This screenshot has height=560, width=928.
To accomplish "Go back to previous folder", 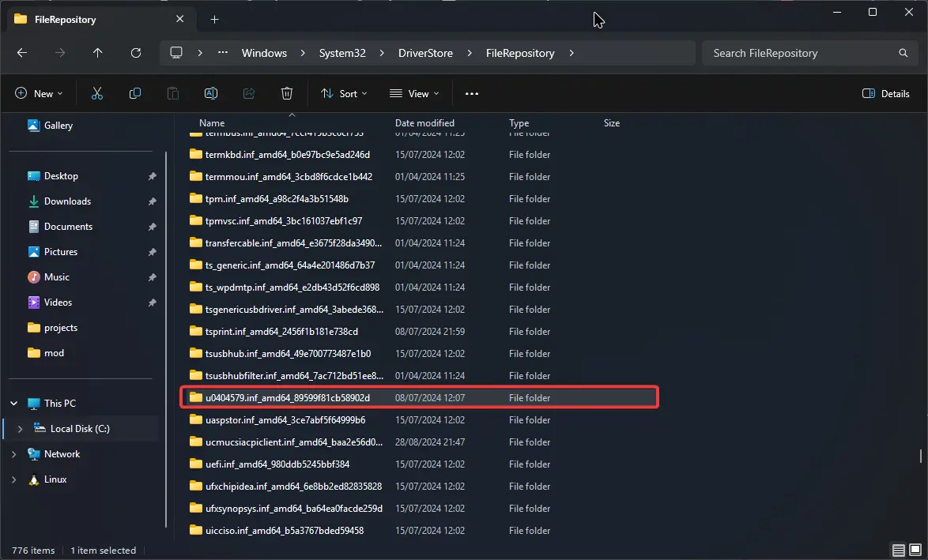I will pyautogui.click(x=22, y=53).
